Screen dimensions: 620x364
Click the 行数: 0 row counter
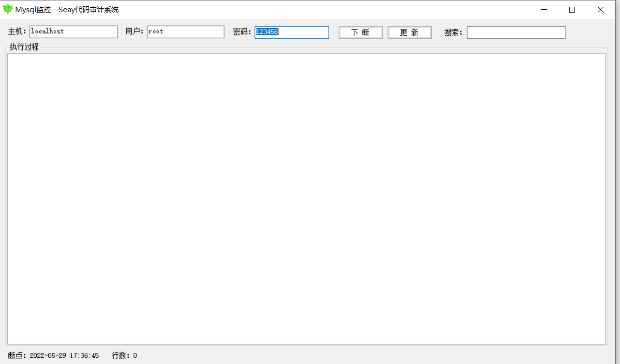pos(124,355)
